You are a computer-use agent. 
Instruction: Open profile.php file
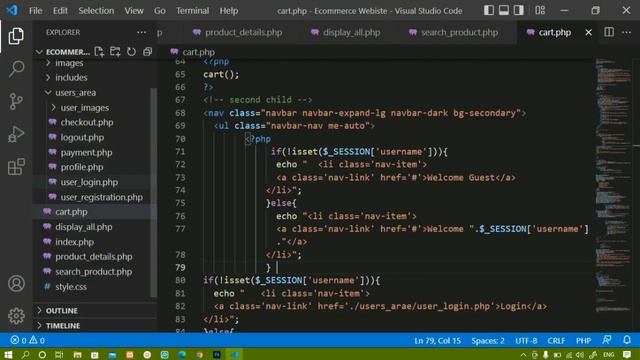[82, 167]
